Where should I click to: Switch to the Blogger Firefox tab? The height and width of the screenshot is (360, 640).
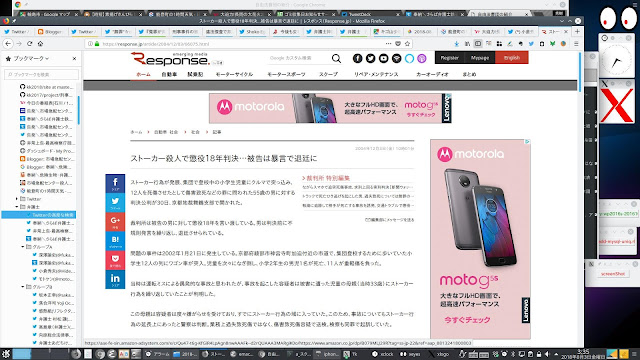[51, 31]
